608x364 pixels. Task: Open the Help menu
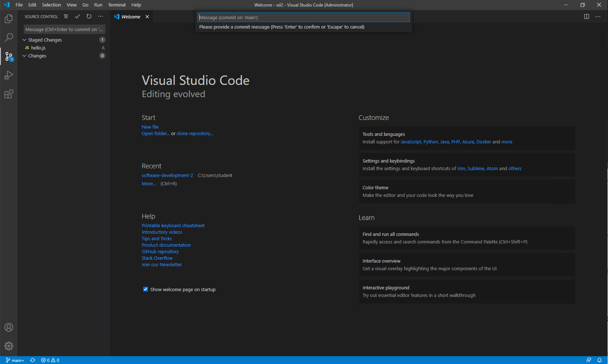[x=136, y=5]
